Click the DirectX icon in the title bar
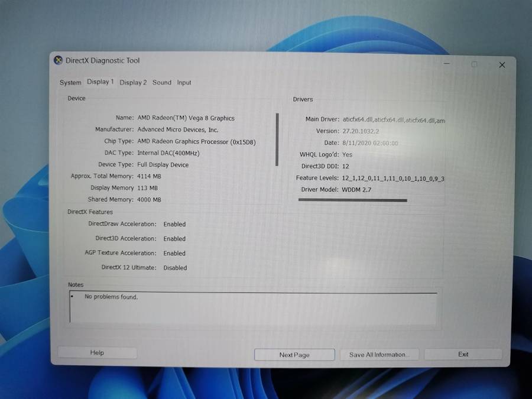Image resolution: width=532 pixels, height=399 pixels. click(58, 60)
